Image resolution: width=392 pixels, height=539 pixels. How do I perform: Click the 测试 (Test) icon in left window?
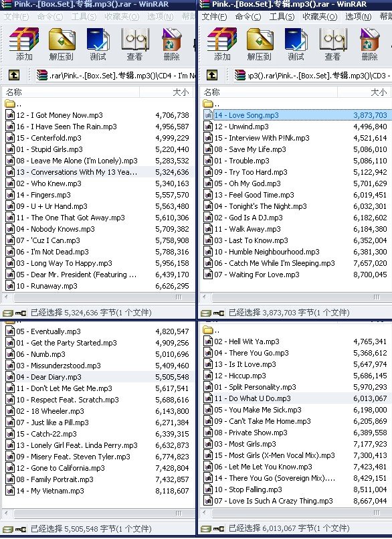coord(98,44)
